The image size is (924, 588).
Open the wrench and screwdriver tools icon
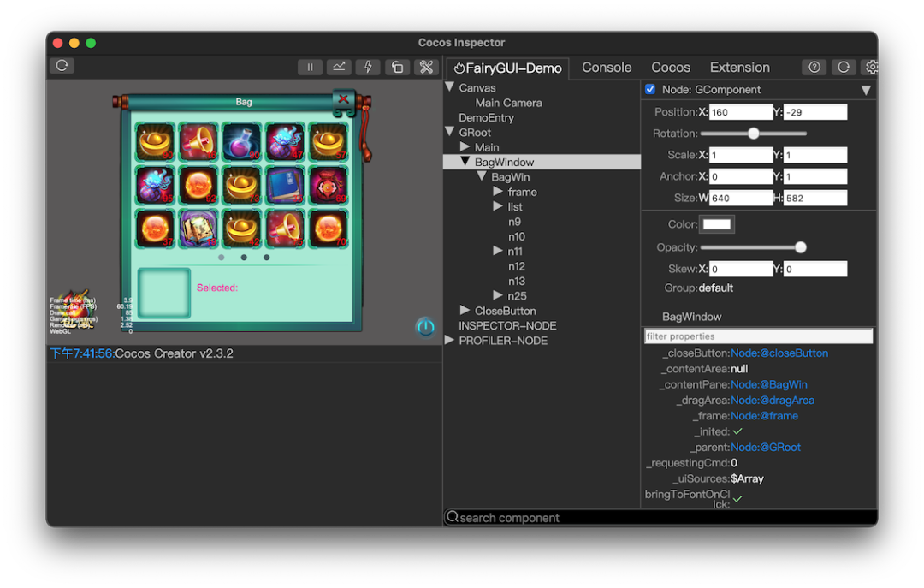tap(426, 68)
